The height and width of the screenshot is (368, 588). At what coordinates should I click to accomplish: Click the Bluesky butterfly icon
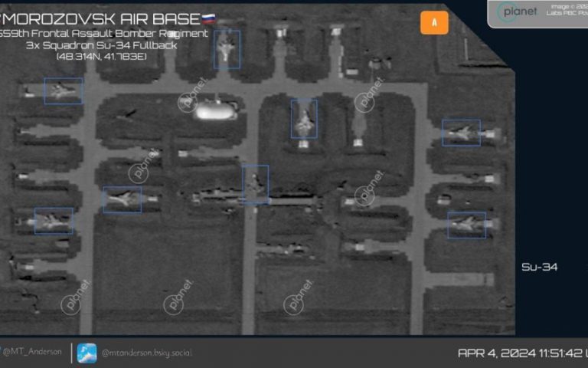87,353
